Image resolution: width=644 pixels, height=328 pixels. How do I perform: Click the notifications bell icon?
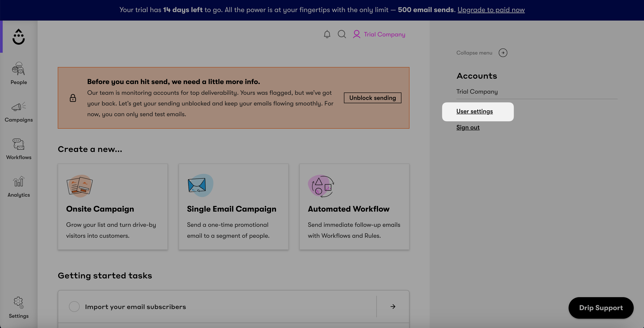coord(327,34)
